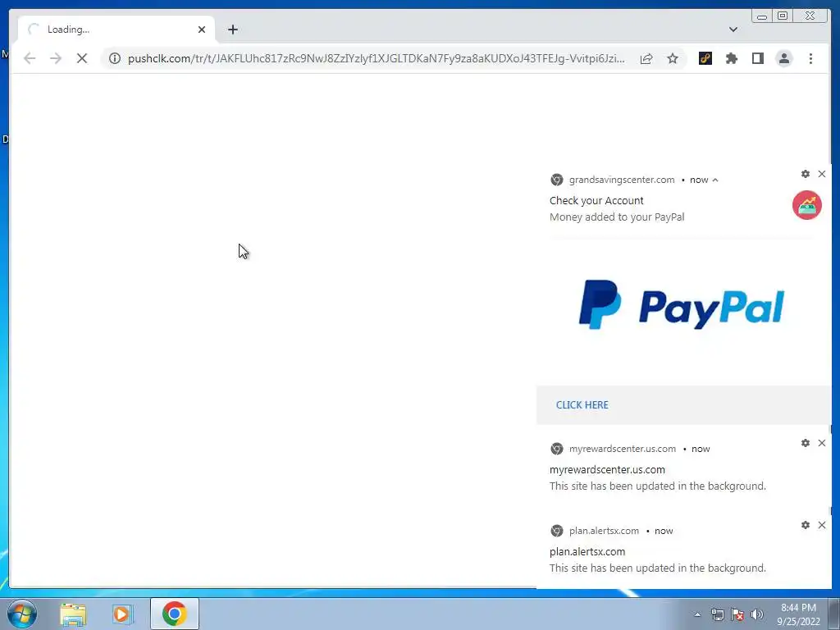Open Windows Explorer from taskbar
Screen dimensions: 840x630
point(73,614)
